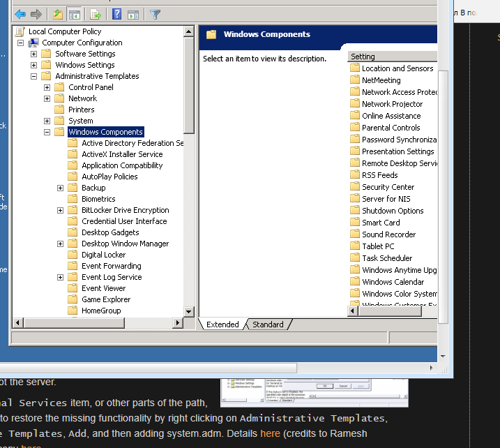The height and width of the screenshot is (448, 500).
Task: Open Task Scheduler in the settings list
Action: point(387,257)
